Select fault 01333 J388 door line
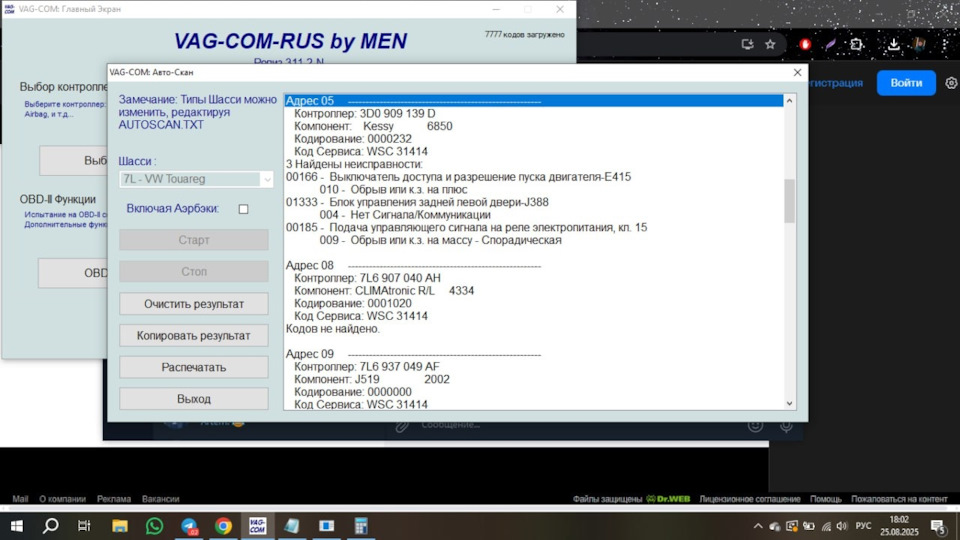This screenshot has height=540, width=960. point(417,202)
